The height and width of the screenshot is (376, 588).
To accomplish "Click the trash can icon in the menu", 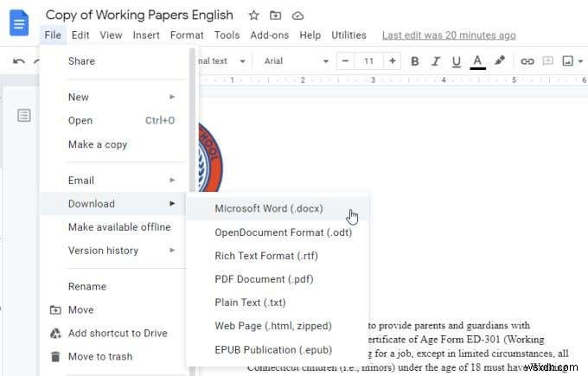I will click(55, 357).
